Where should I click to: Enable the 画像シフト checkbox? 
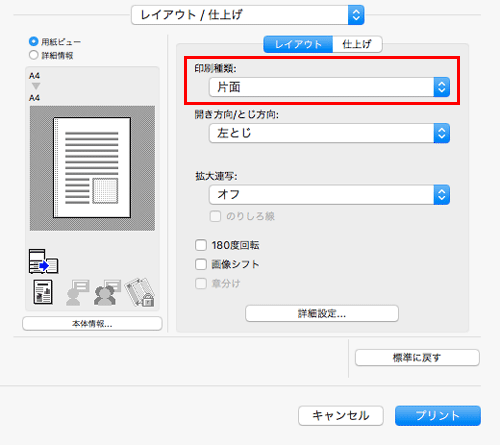pyautogui.click(x=201, y=264)
